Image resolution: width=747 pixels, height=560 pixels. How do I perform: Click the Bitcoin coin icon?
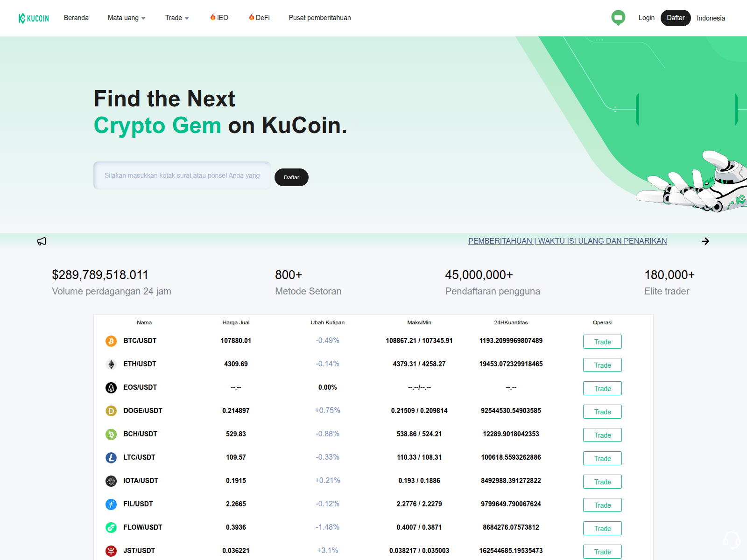click(111, 341)
